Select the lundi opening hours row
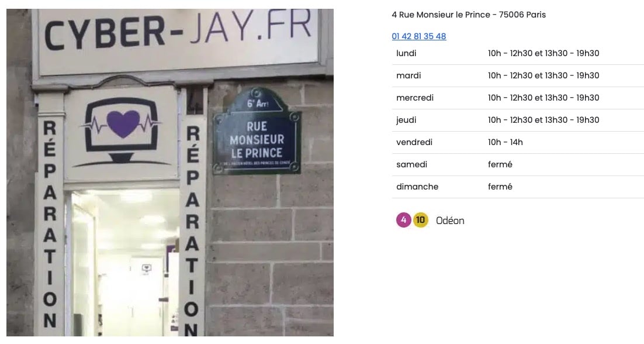The image size is (644, 344). [x=518, y=53]
